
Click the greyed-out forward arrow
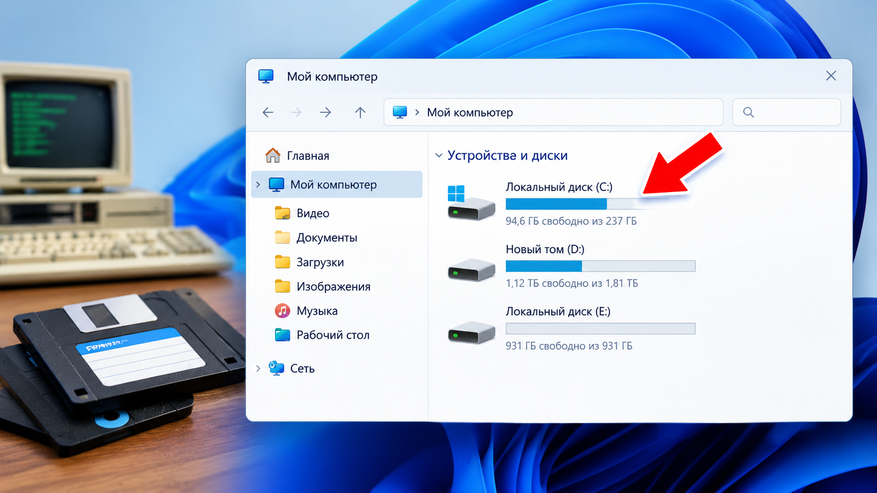(x=296, y=112)
